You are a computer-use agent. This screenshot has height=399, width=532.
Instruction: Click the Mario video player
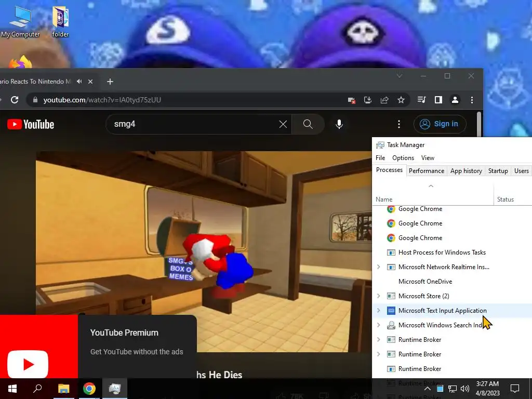204,251
